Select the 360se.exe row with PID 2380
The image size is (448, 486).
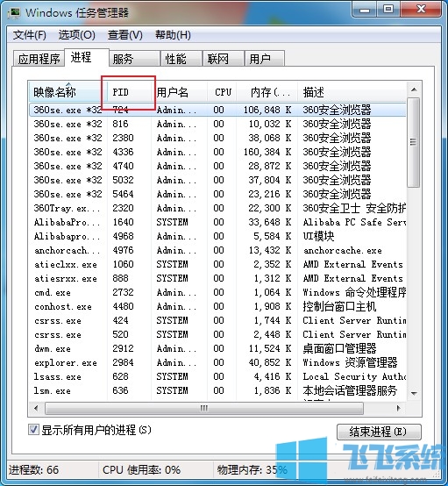click(217, 138)
